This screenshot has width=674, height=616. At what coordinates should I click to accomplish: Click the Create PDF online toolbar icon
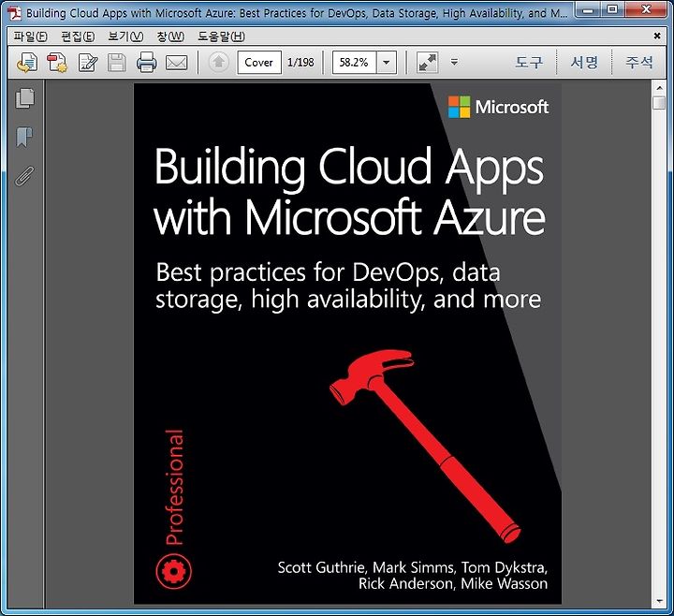pyautogui.click(x=27, y=63)
